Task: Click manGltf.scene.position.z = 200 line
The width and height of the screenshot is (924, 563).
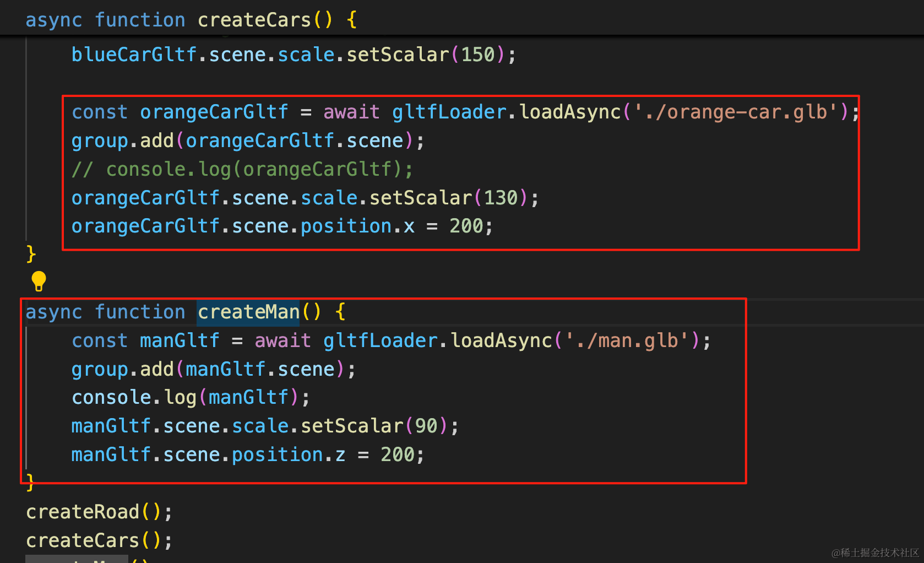Action: tap(248, 455)
